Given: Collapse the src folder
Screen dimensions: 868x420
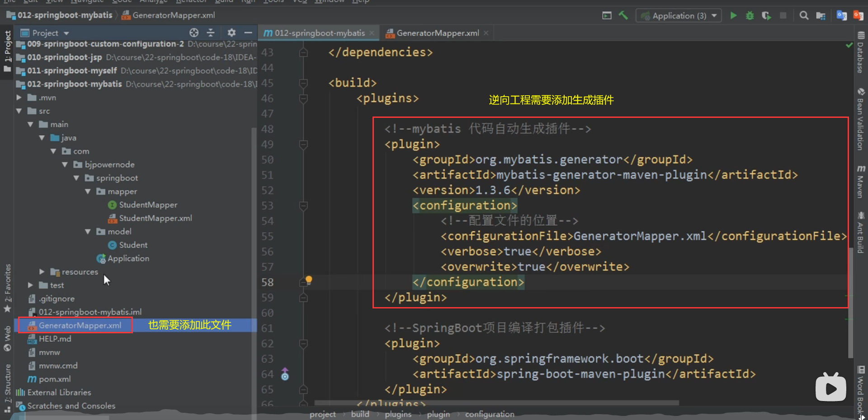Looking at the screenshot, I should pyautogui.click(x=19, y=111).
